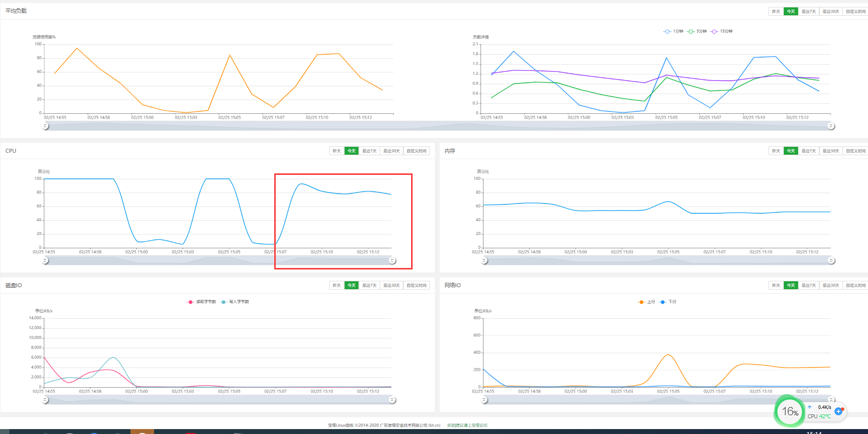Click the CPU chart right zoom handle
The image size is (868, 434).
[x=392, y=261]
